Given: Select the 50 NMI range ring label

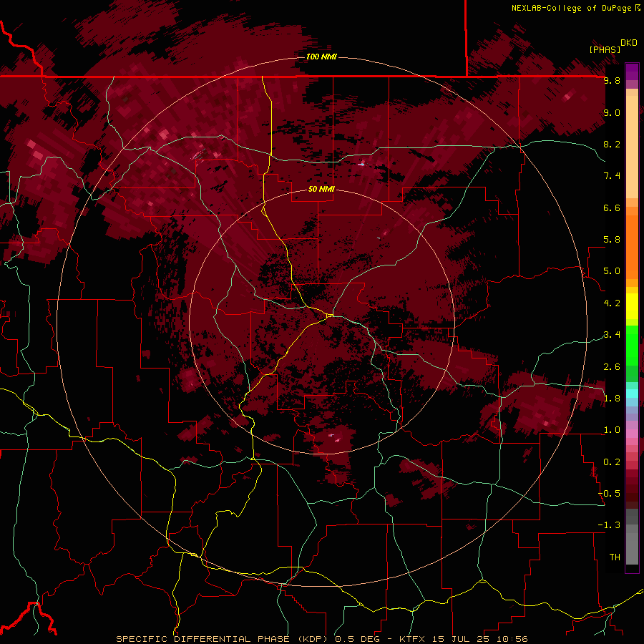Looking at the screenshot, I should point(321,189).
